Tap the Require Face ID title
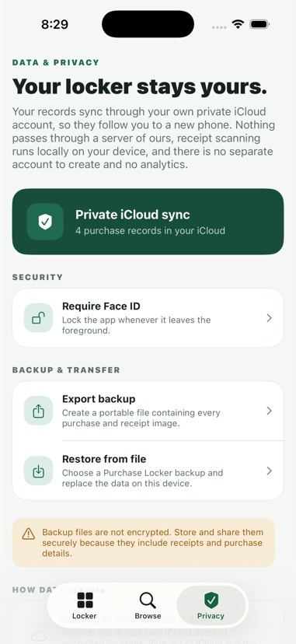 click(x=101, y=306)
